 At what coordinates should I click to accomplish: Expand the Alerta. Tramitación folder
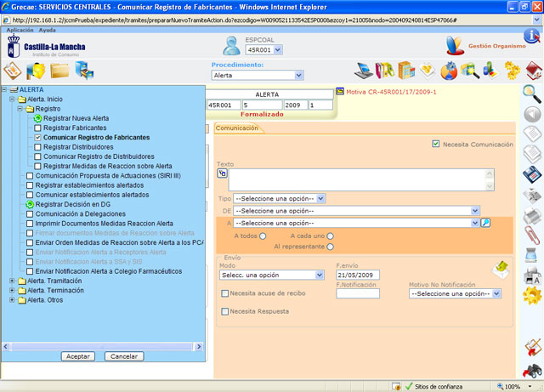pos(12,281)
